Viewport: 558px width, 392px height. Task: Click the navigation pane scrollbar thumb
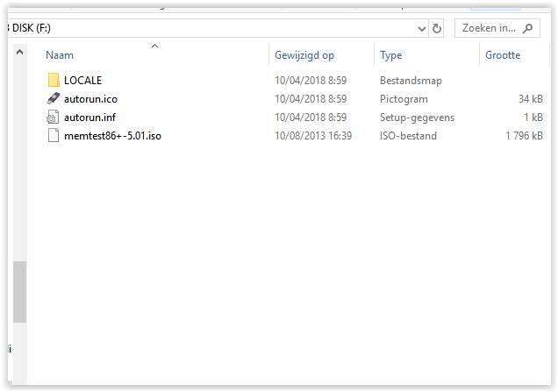[19, 291]
